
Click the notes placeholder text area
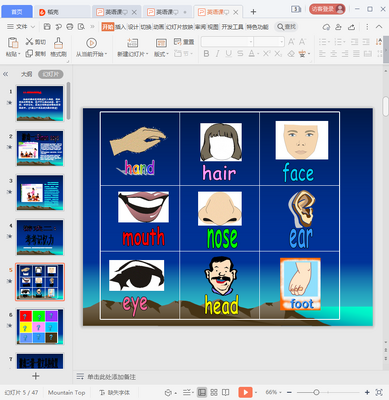tap(111, 377)
